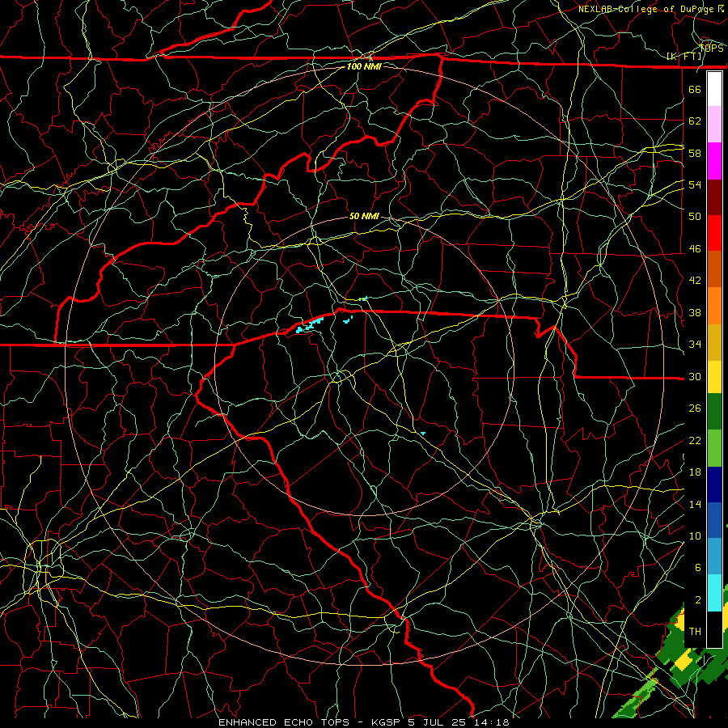Click the white swatch in the tops legend
The width and height of the screenshot is (728, 728).
pos(714,89)
